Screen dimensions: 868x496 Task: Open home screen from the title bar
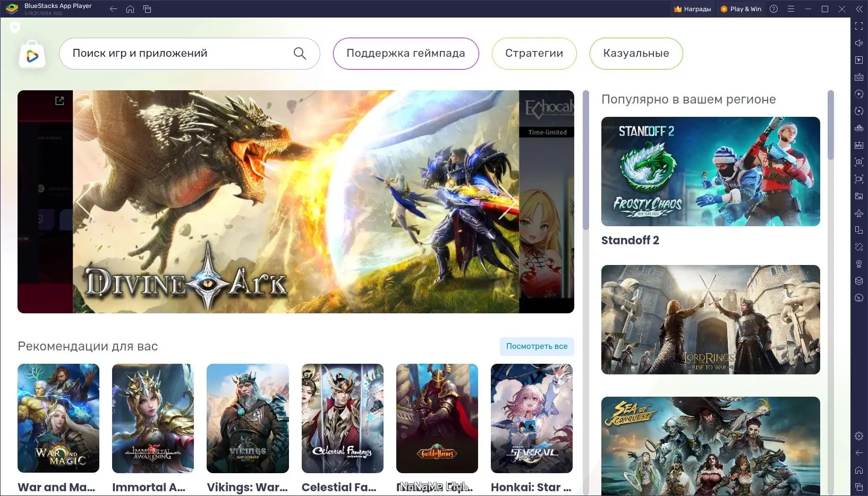click(x=130, y=9)
